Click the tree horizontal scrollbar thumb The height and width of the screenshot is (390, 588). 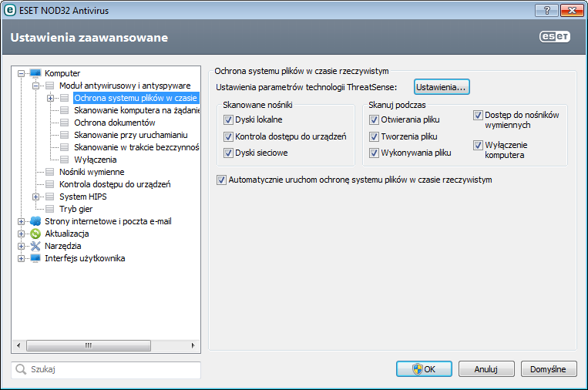[x=89, y=345]
